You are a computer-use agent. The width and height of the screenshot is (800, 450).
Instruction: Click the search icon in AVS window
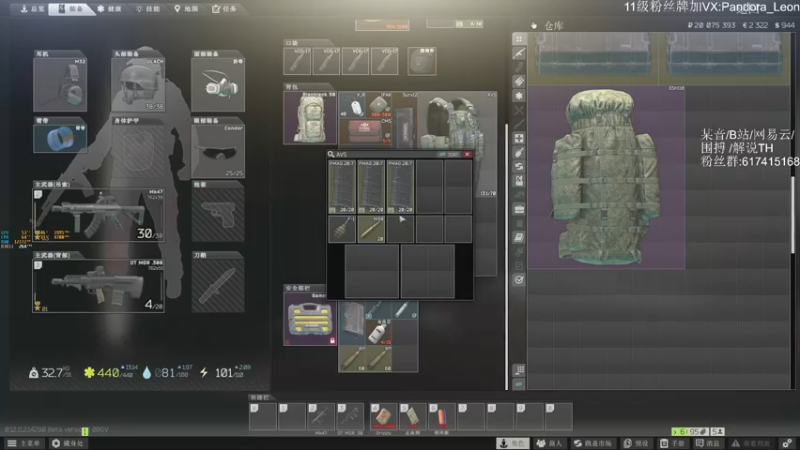(x=331, y=154)
